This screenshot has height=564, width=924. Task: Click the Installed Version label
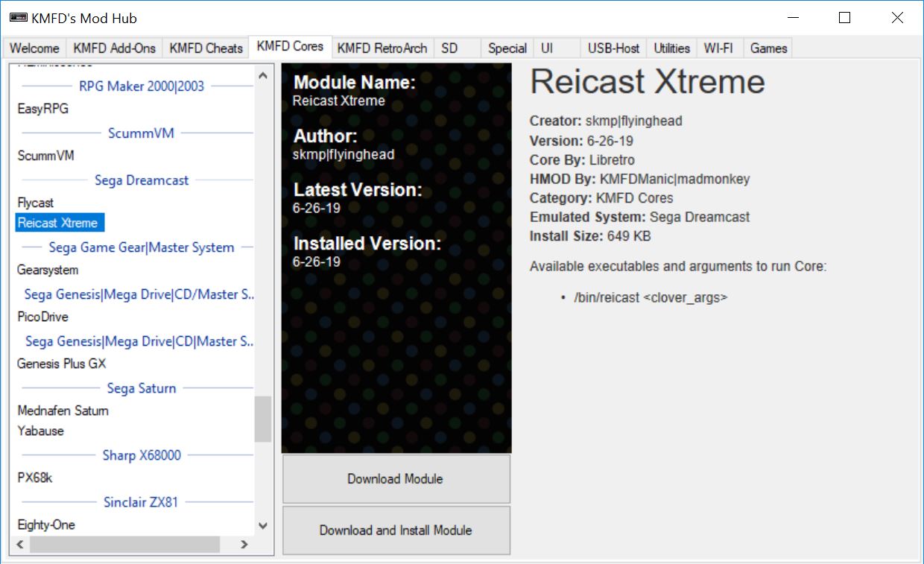point(367,244)
